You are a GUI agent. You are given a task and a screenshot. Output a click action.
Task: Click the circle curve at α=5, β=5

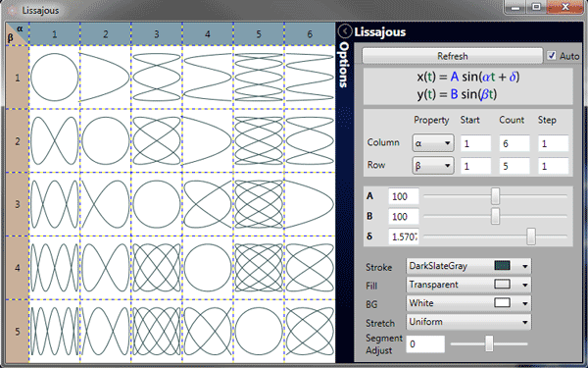pos(259,332)
